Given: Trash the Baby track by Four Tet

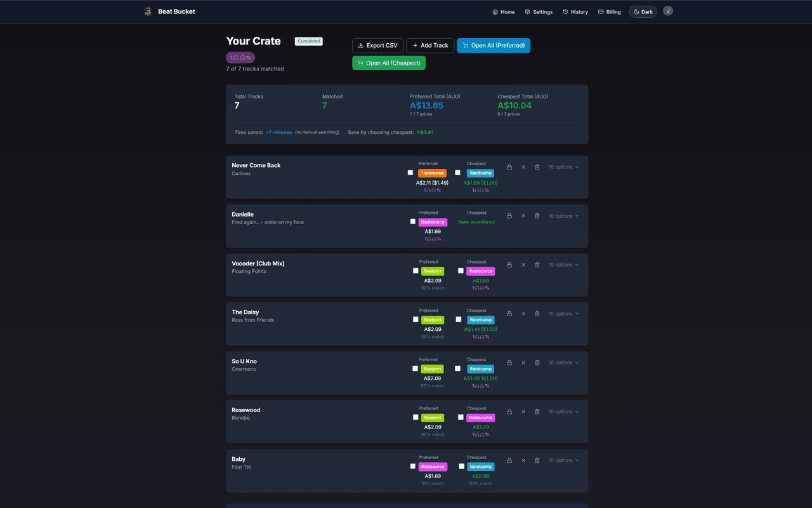Looking at the screenshot, I should click(537, 460).
